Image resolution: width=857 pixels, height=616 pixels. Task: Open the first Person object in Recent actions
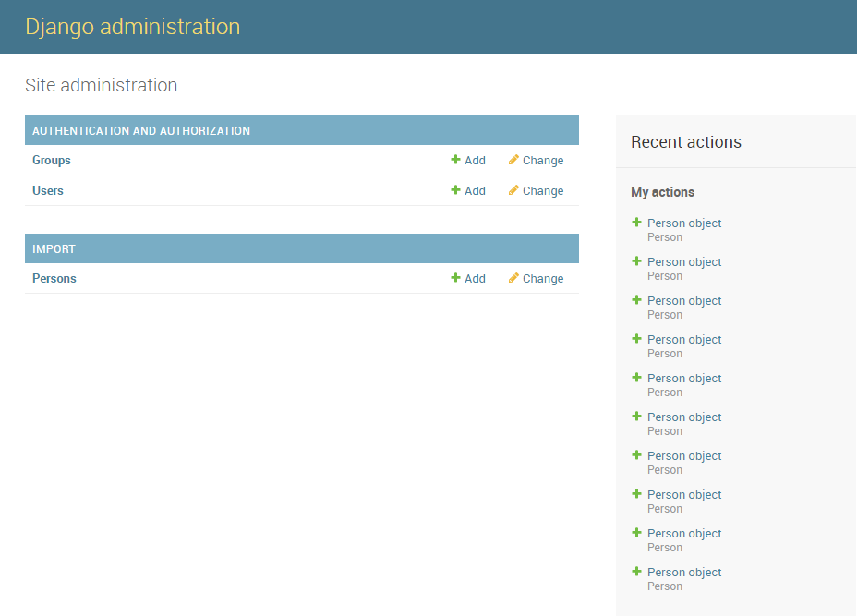pos(684,223)
